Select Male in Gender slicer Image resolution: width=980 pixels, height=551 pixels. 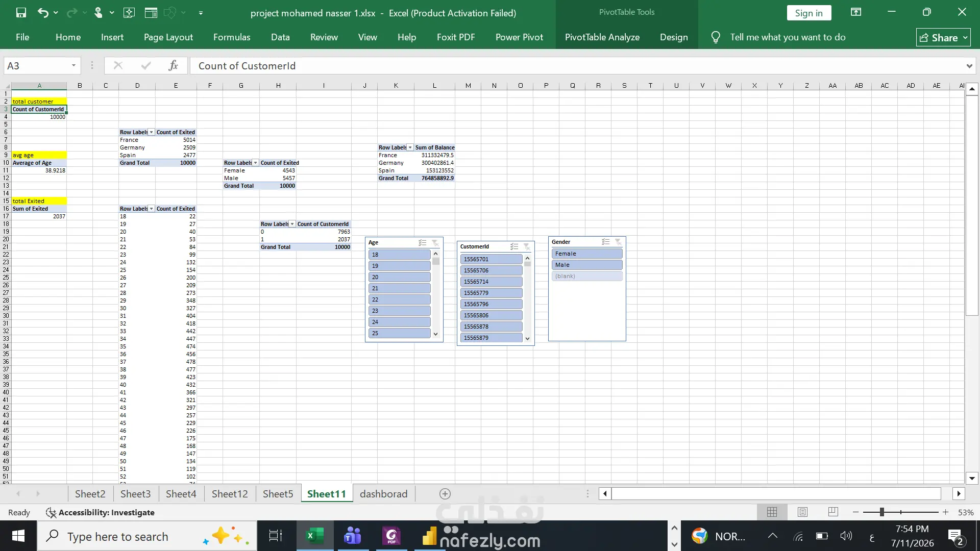[x=587, y=265]
